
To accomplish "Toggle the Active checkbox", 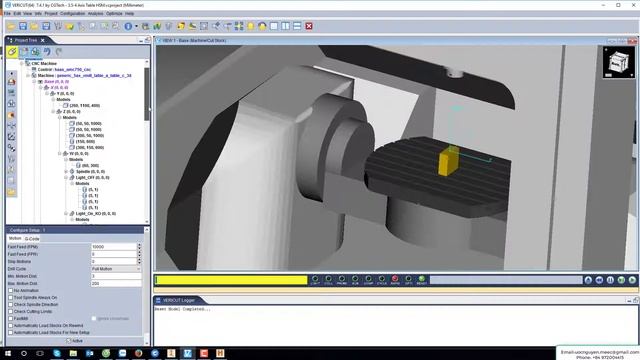I will tap(69, 340).
